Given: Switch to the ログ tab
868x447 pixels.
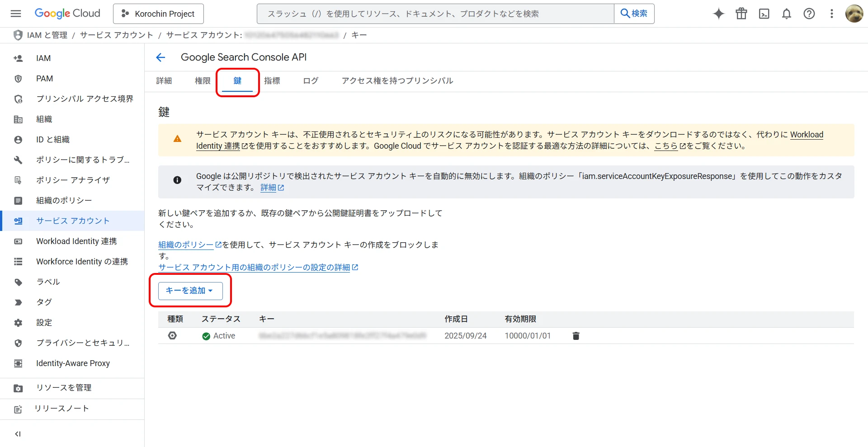Looking at the screenshot, I should click(x=311, y=81).
